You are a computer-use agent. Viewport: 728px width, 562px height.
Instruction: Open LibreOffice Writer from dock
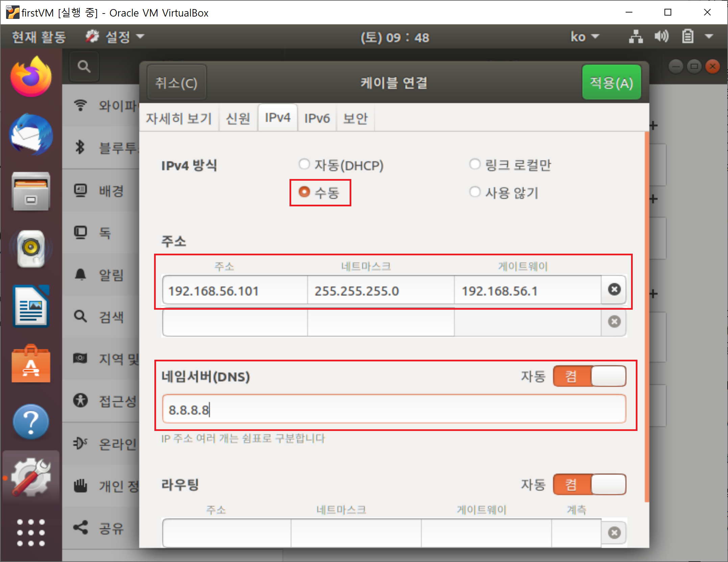pyautogui.click(x=31, y=306)
